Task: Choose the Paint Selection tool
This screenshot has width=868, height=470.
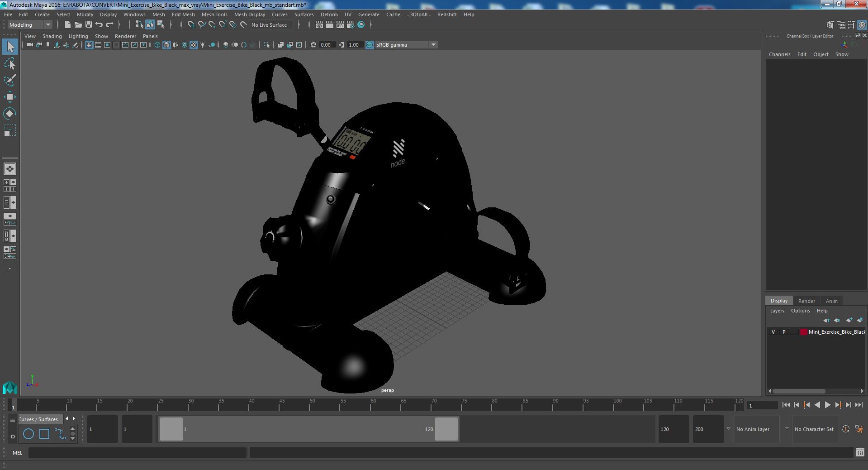Action: click(10, 80)
